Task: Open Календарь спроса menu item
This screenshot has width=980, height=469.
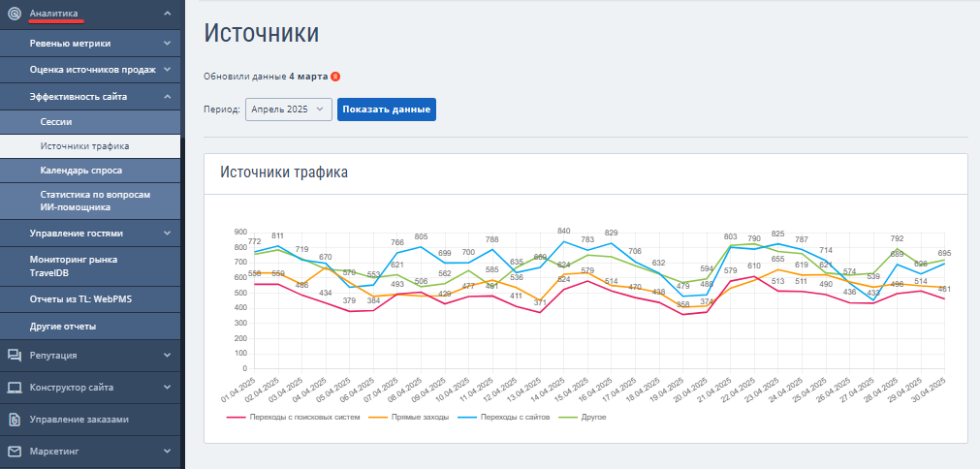Action: [x=90, y=171]
